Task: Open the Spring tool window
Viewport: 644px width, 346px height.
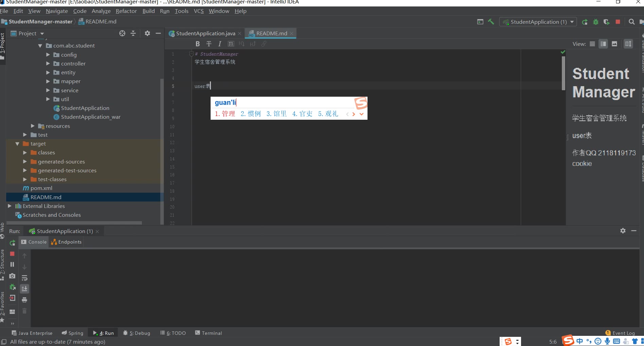Action: (72, 333)
